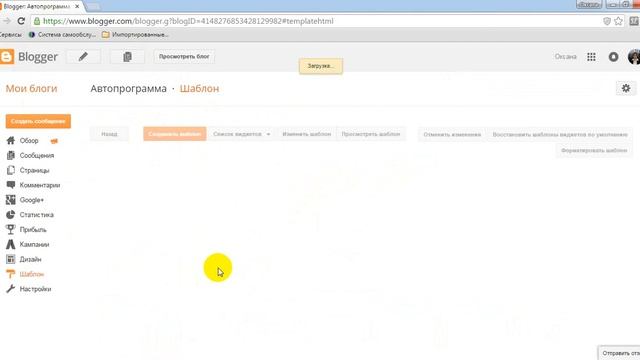640x360 pixels.
Task: Click the Мои блоги link
Action: 31,89
